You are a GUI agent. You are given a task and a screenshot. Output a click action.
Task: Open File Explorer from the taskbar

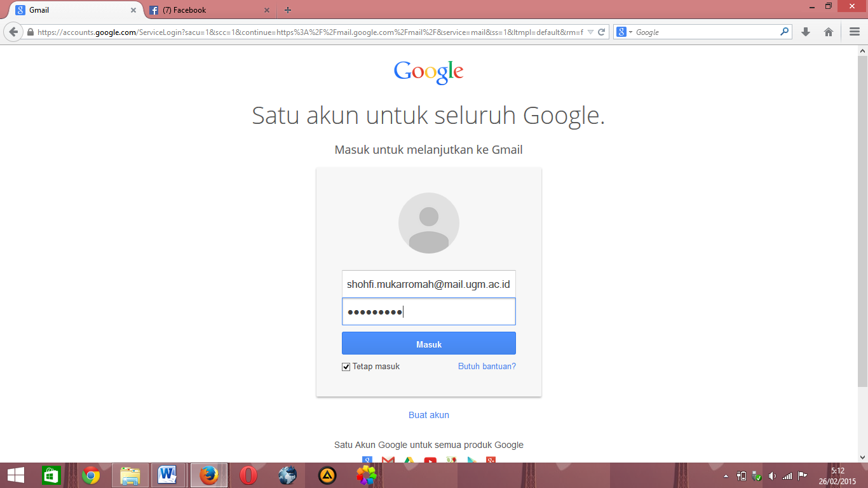tap(130, 475)
